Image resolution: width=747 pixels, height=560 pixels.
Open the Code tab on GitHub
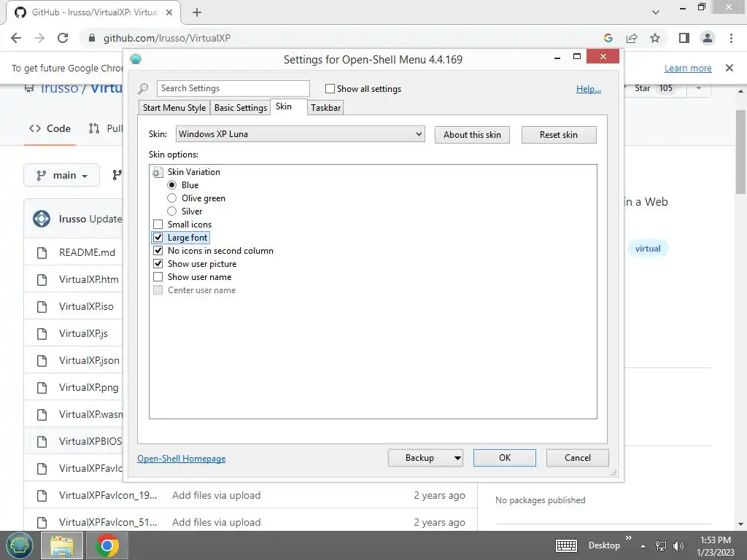(50, 128)
